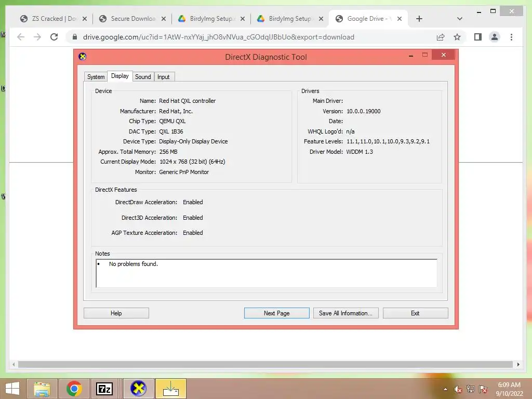Screen dimensions: 532x399
Task: Open the Chrome three-dot menu
Action: pyautogui.click(x=511, y=37)
